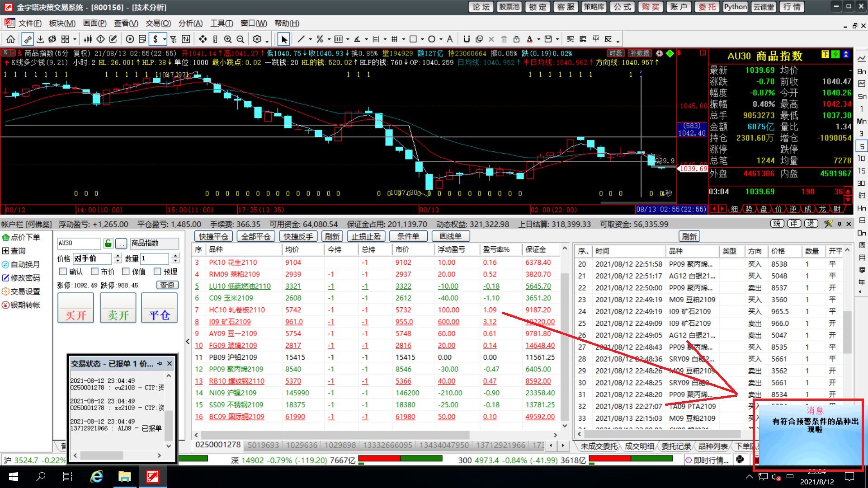Image resolution: width=868 pixels, height=488 pixels.
Task: Choose the font color A swatch
Action: coord(529,39)
